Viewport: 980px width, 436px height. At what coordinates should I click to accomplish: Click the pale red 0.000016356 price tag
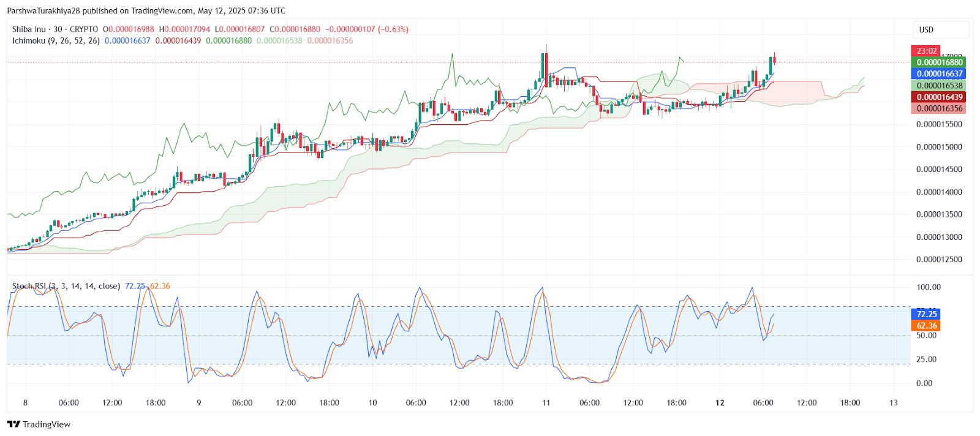click(940, 108)
